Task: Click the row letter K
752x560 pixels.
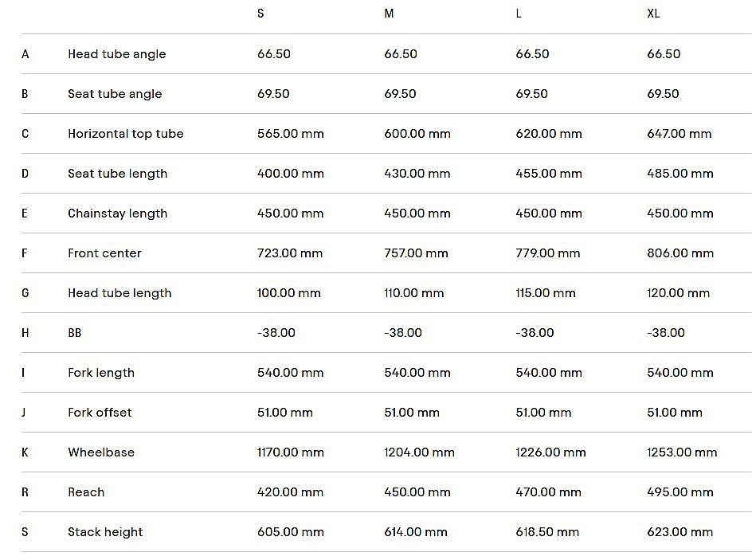Action: point(25,452)
